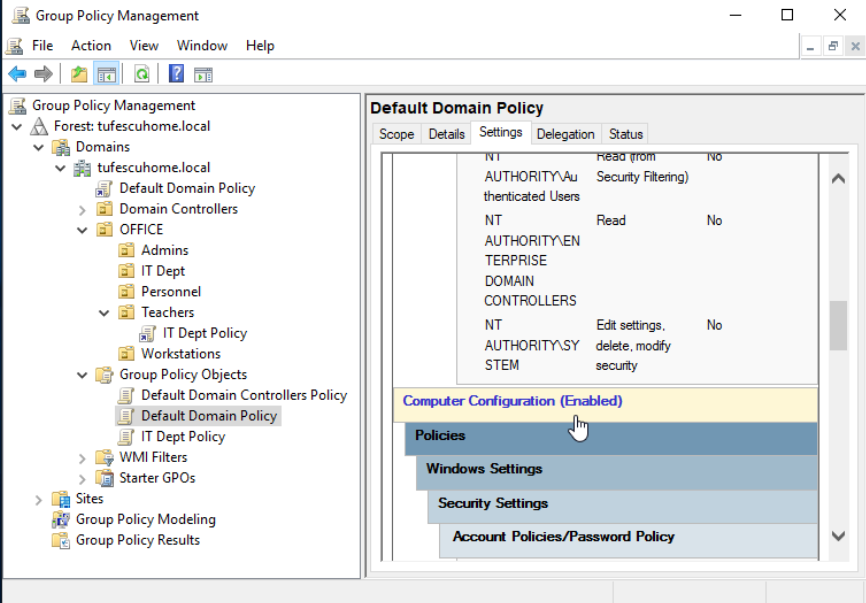
Task: Click the Refresh toolbar icon
Action: (x=142, y=73)
